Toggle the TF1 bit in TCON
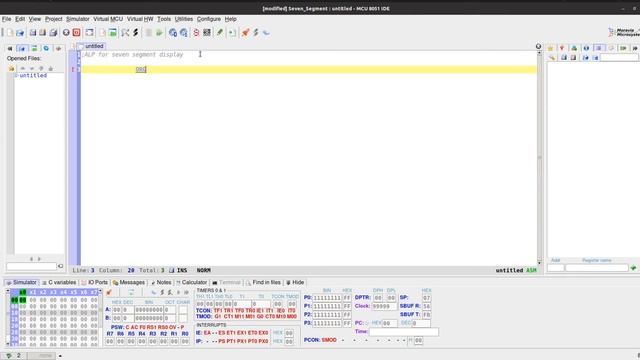Image resolution: width=640 pixels, height=360 pixels. (x=218, y=311)
